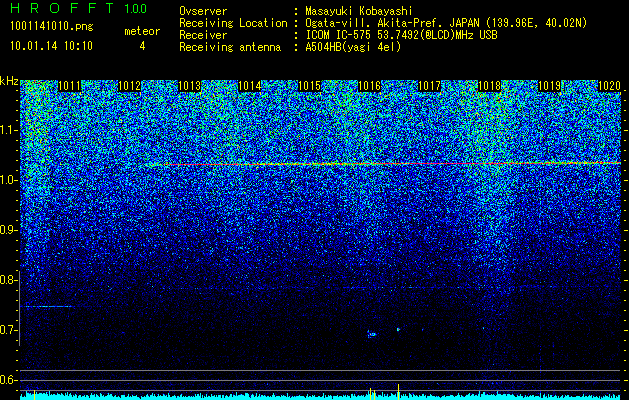Viewport: 629px width, 400px height.
Task: Click the time marker 1016
Action: (369, 86)
